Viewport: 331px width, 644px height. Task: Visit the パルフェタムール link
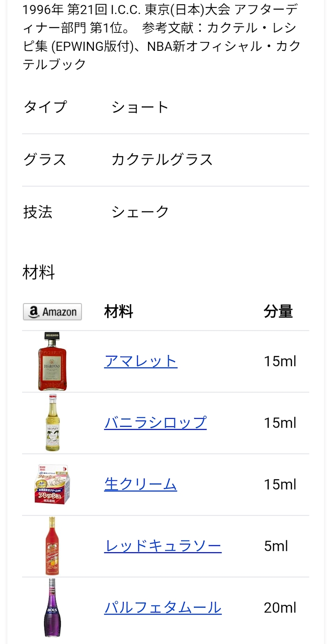click(163, 607)
